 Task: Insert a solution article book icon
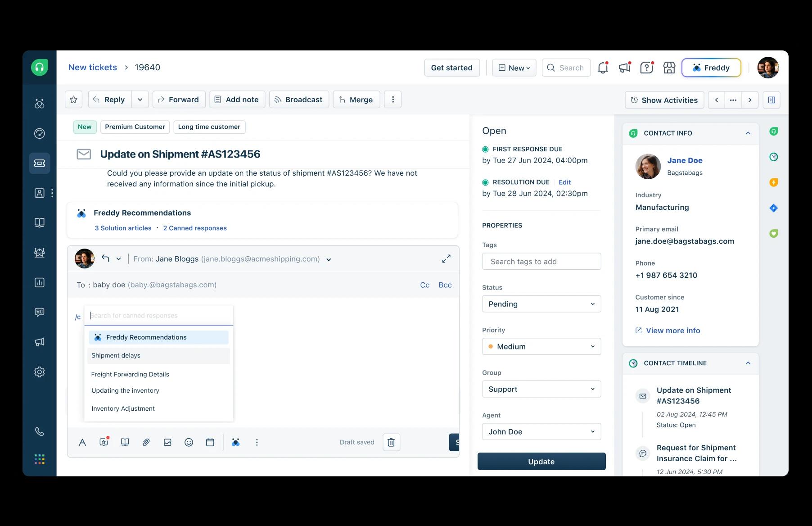pyautogui.click(x=125, y=442)
